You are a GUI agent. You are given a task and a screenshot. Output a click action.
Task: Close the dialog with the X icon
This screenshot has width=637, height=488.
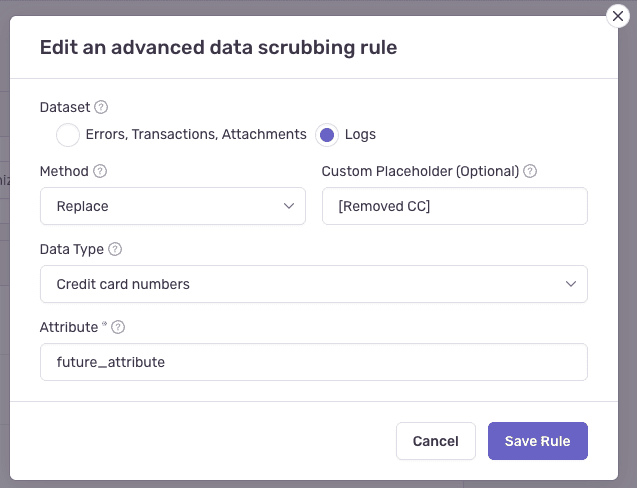pos(619,16)
